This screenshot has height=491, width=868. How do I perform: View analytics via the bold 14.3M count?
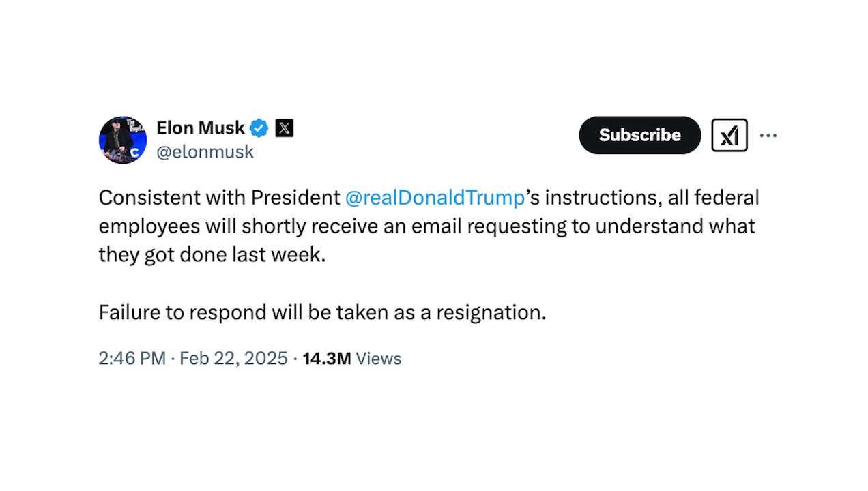pos(327,359)
